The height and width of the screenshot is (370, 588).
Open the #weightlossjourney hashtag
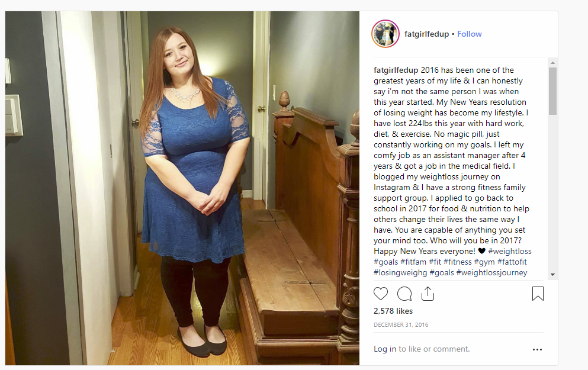tap(491, 272)
